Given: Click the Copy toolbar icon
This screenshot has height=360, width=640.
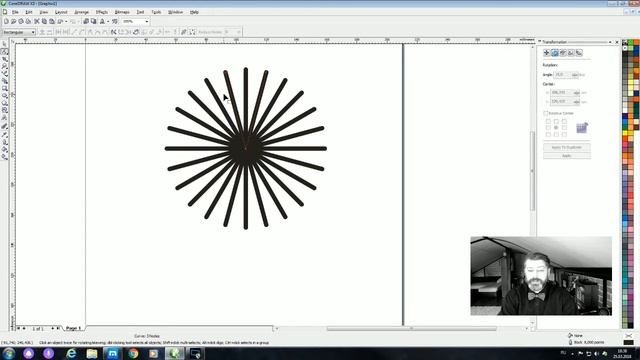Looking at the screenshot, I should click(x=44, y=21).
